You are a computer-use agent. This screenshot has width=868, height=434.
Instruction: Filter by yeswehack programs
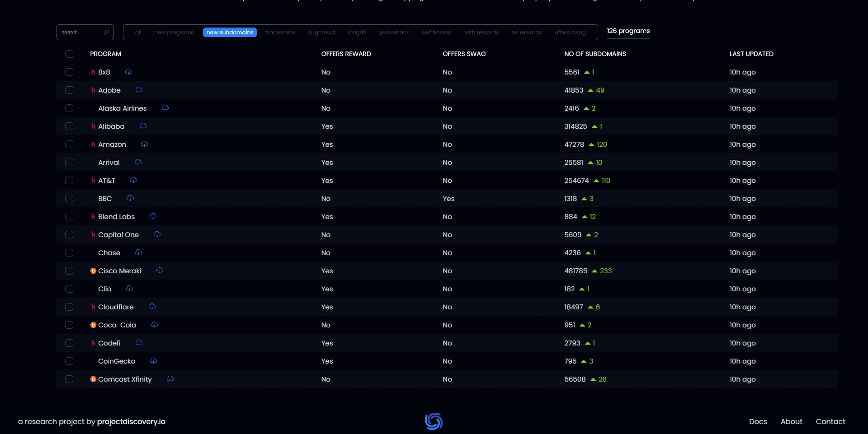coord(394,33)
